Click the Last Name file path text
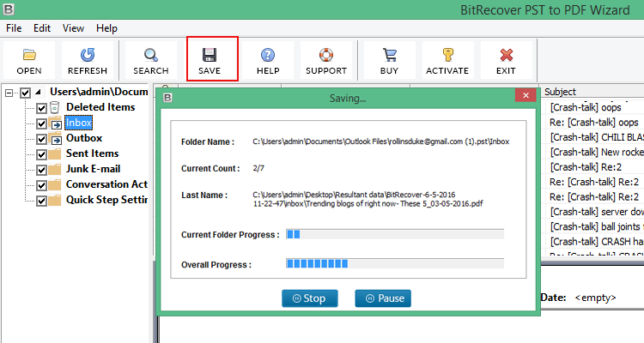The width and height of the screenshot is (644, 343). pyautogui.click(x=368, y=199)
